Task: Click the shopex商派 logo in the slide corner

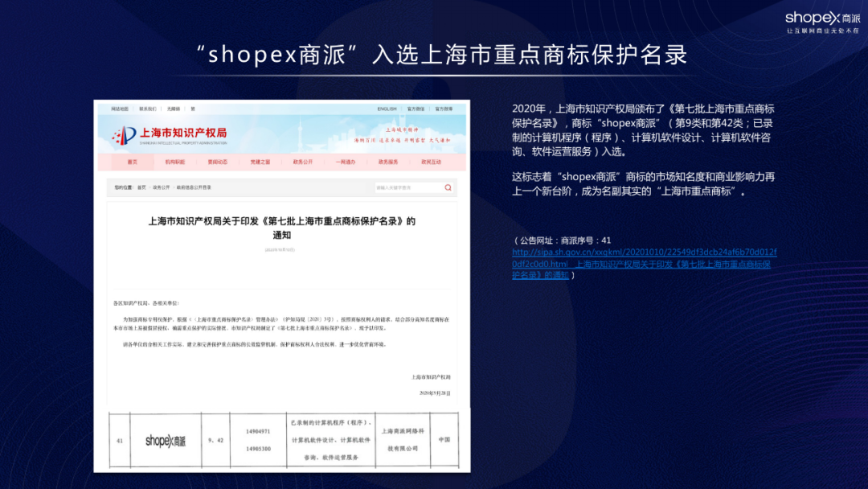Action: click(823, 23)
